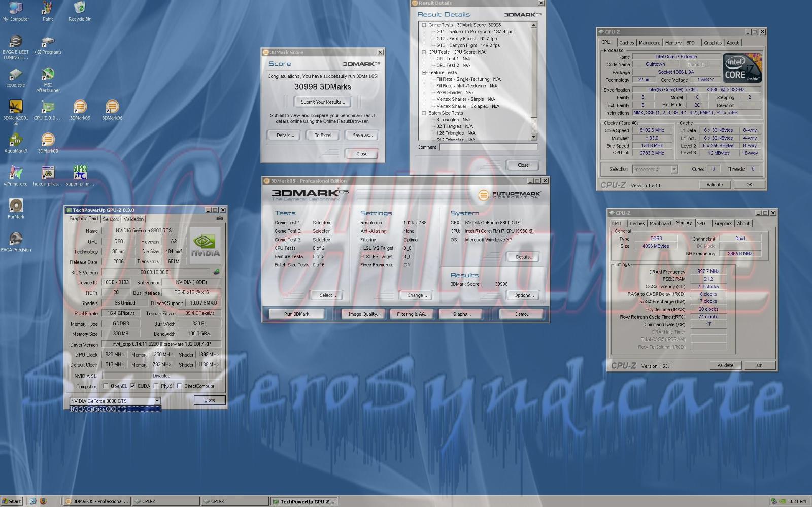
Task: Launch EVGA E-LEET Tuning Utility icon
Action: [x=16, y=47]
